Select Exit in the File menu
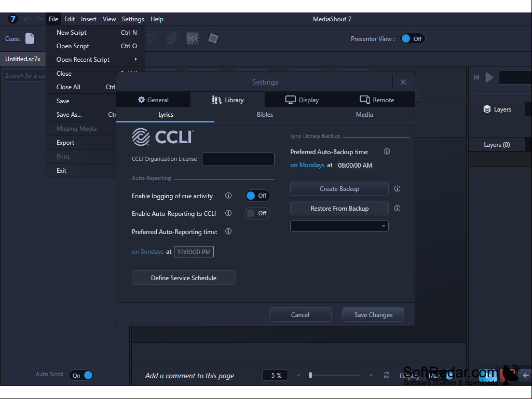The image size is (532, 399). tap(81, 171)
